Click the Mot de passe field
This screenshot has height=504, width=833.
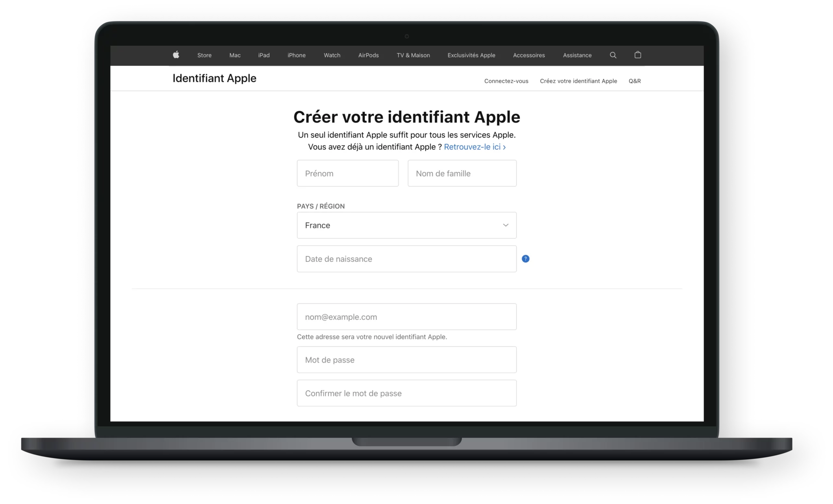pos(407,360)
